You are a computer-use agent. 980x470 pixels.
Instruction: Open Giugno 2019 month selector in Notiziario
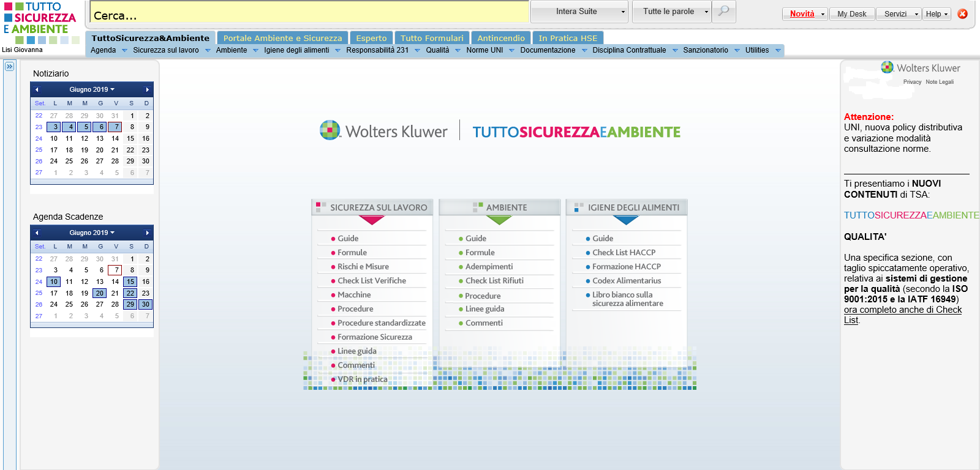(x=92, y=89)
